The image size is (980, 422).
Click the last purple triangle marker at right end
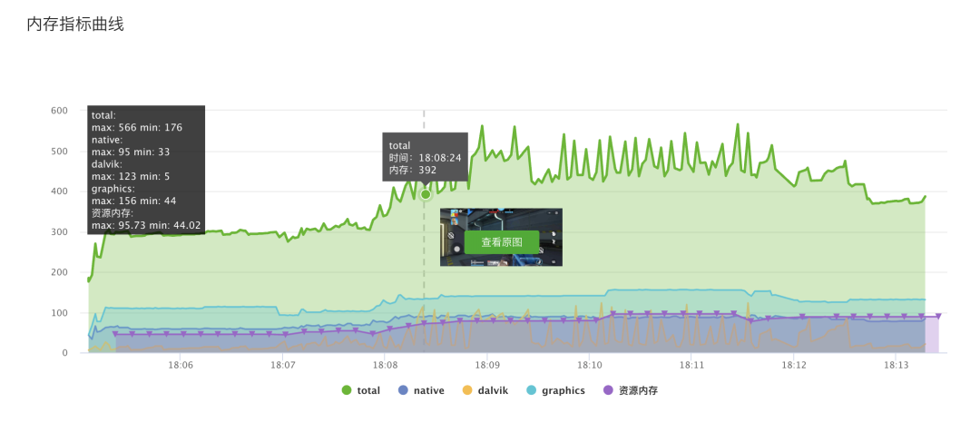[938, 317]
